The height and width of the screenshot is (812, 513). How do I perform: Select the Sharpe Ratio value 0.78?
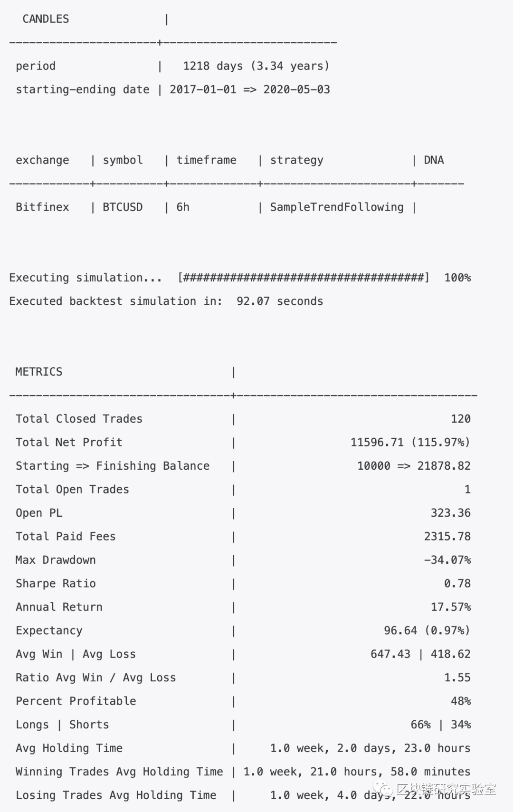(x=457, y=583)
